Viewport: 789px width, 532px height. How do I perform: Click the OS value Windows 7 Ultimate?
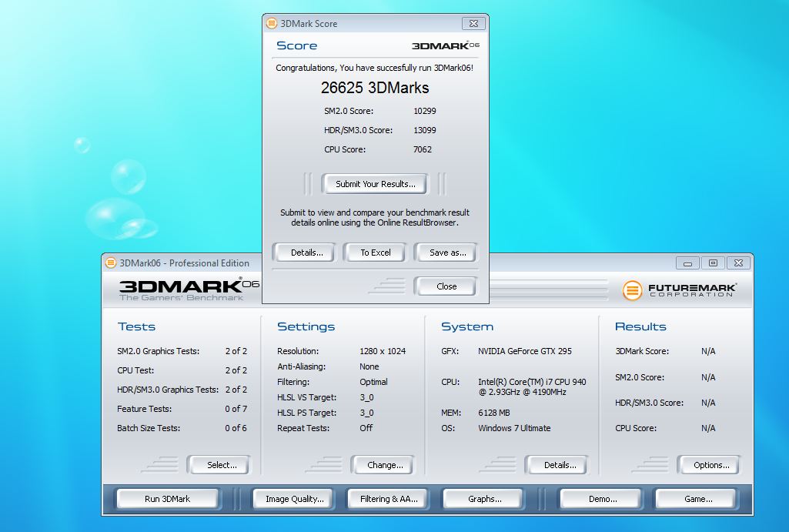click(x=514, y=428)
